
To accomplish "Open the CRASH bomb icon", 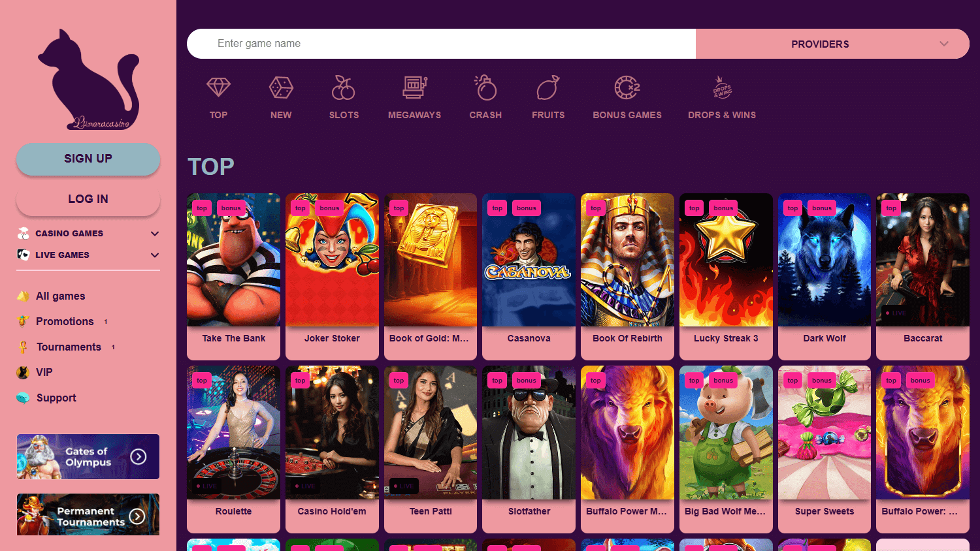I will pyautogui.click(x=485, y=87).
